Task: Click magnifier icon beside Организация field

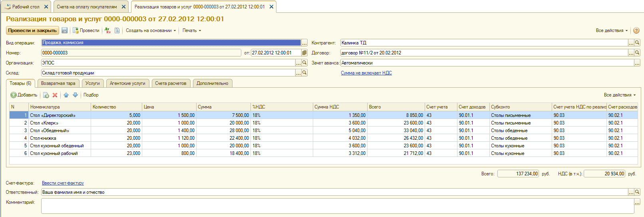Action: coord(304,63)
